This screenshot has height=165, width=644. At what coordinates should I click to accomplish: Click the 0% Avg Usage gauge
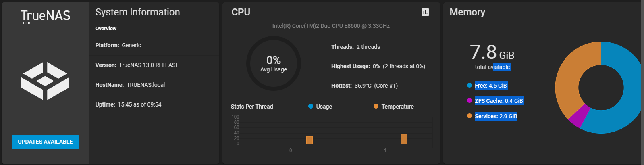[274, 63]
